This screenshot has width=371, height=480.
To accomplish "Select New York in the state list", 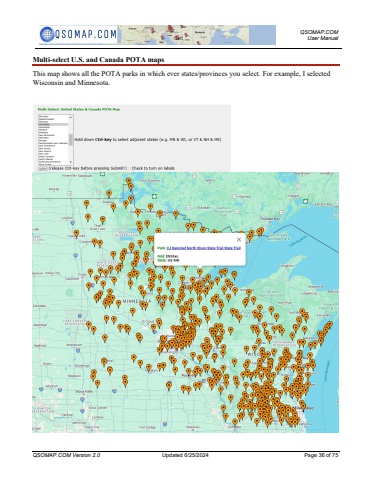I will click(x=53, y=154).
